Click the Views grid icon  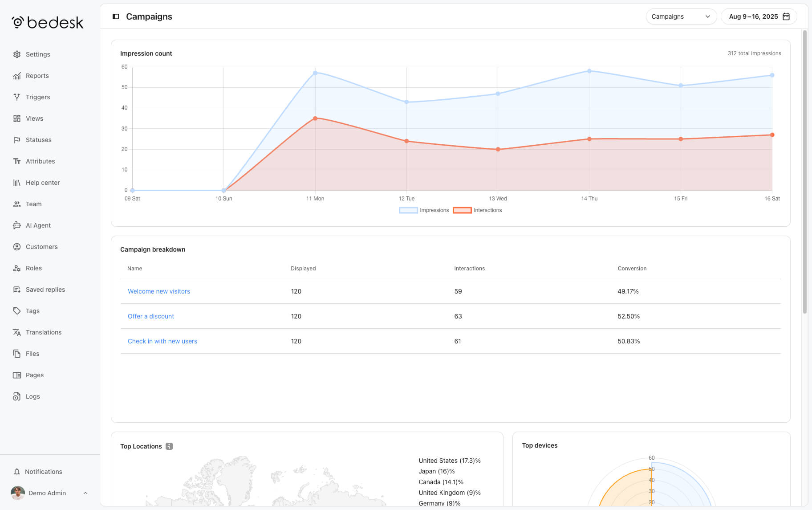[17, 118]
